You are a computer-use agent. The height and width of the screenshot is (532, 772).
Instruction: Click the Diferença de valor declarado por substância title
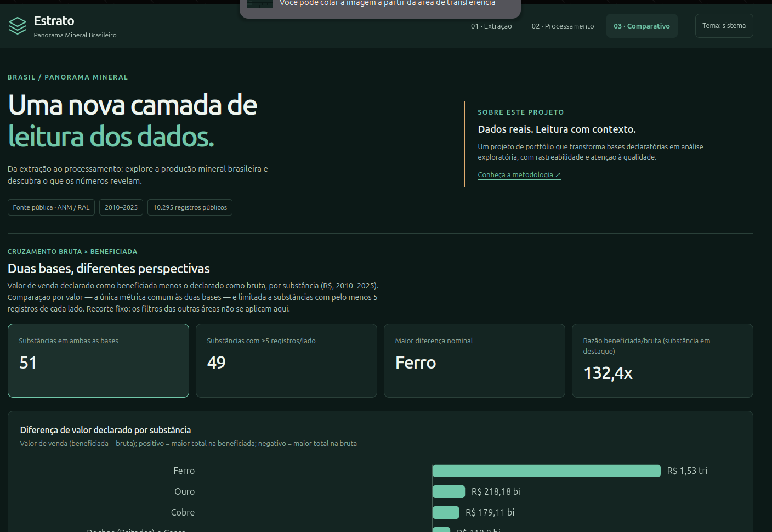tap(105, 430)
